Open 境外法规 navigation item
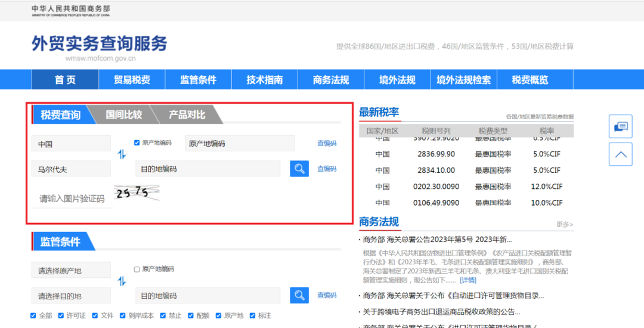 pyautogui.click(x=398, y=80)
